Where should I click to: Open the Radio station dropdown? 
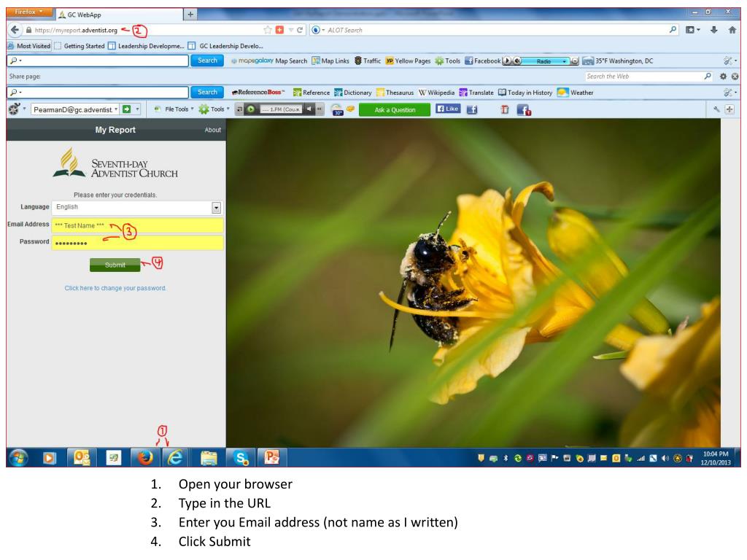(565, 61)
